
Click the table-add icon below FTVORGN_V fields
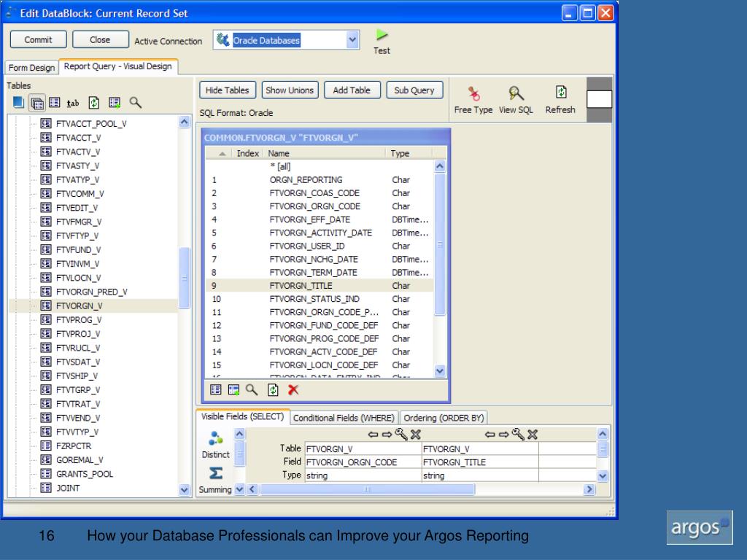pos(233,389)
